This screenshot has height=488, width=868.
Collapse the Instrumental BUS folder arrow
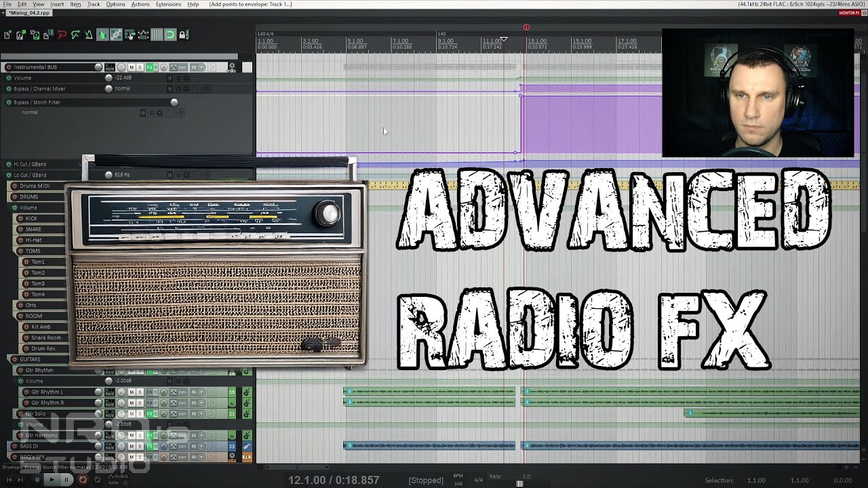tap(232, 66)
